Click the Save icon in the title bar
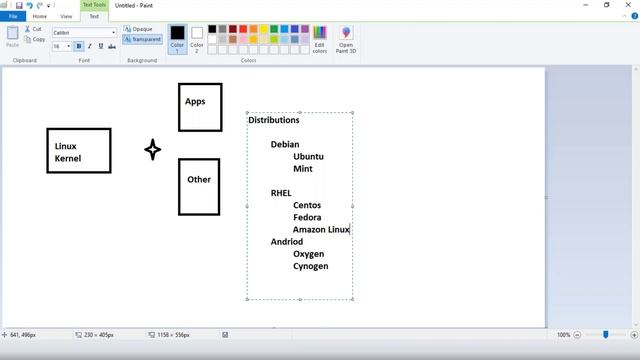Screen dimensions: 640x360 coord(19,5)
